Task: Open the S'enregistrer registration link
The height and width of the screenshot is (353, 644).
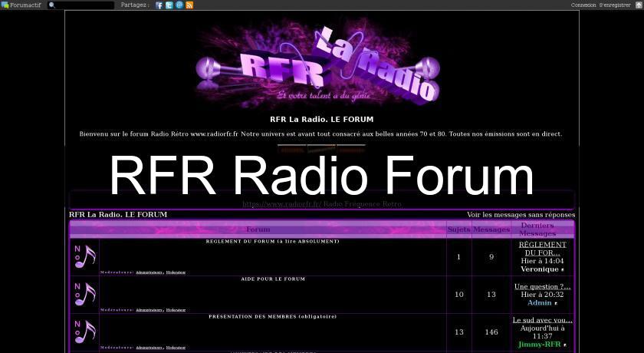Action: tap(615, 5)
